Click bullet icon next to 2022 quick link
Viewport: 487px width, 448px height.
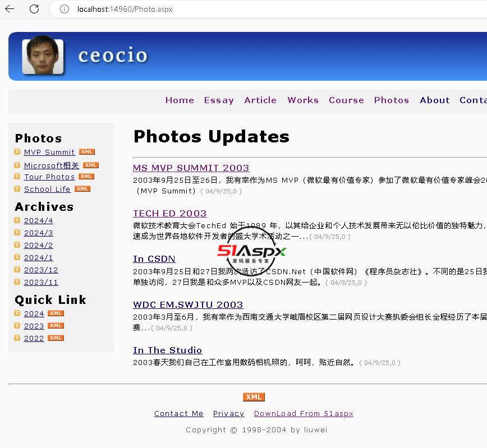click(x=17, y=338)
